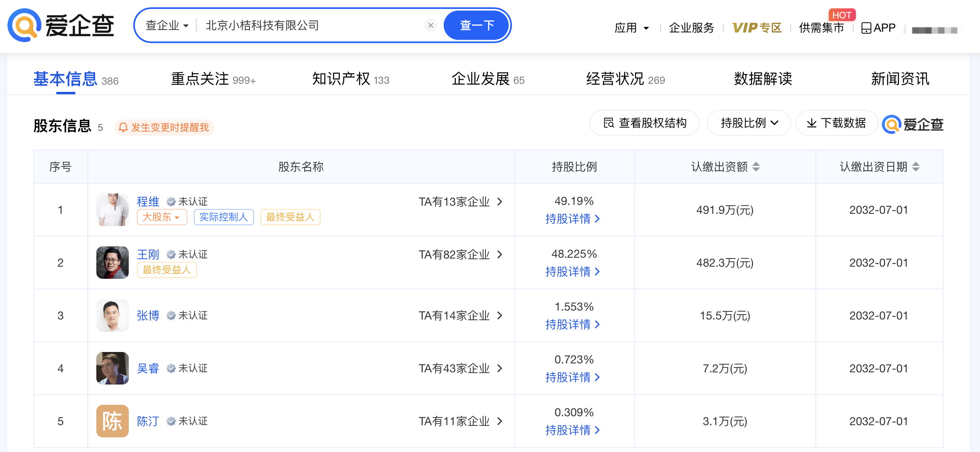This screenshot has height=452, width=980.
Task: Click 查看股权结构 button
Action: tap(644, 123)
